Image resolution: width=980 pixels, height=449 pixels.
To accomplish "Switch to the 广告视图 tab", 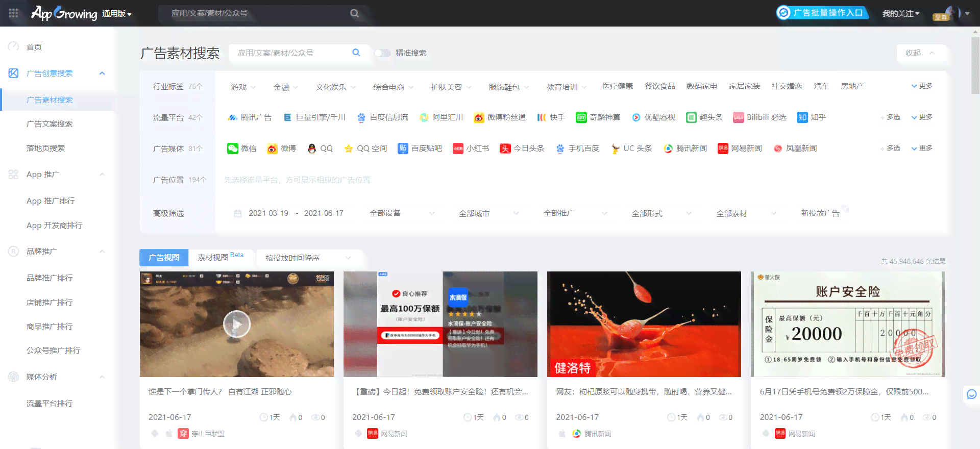I will tap(164, 258).
